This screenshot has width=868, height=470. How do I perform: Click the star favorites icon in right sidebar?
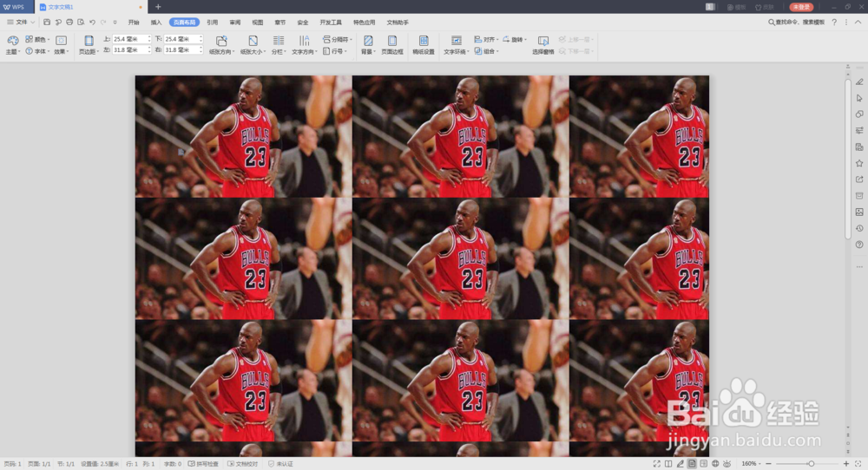[859, 163]
